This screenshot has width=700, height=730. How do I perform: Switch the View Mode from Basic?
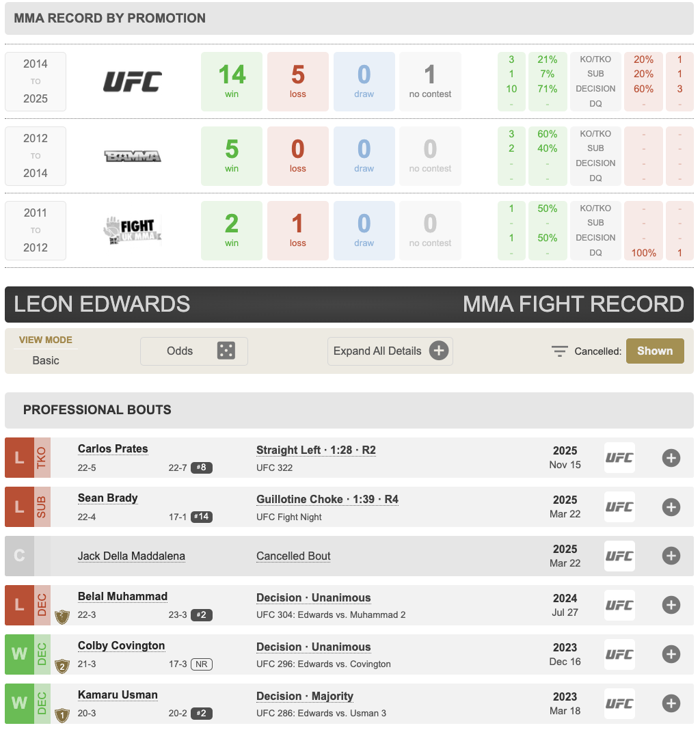pyautogui.click(x=46, y=360)
